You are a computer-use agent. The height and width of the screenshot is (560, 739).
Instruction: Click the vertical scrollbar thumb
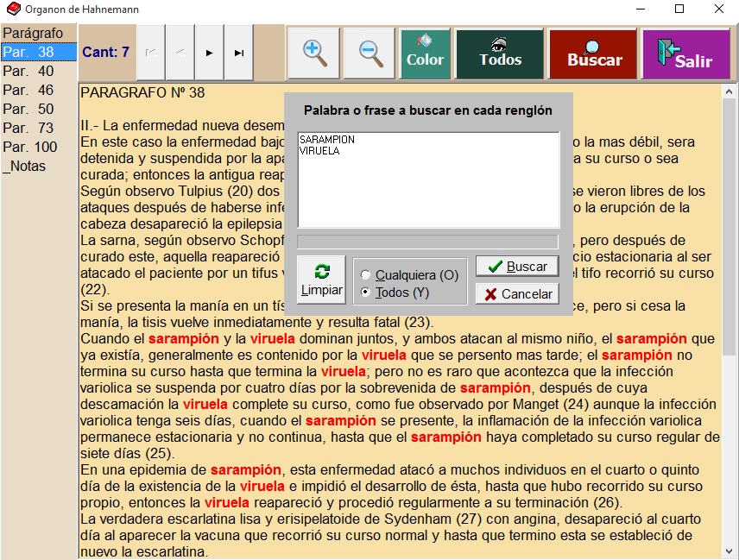click(x=730, y=227)
